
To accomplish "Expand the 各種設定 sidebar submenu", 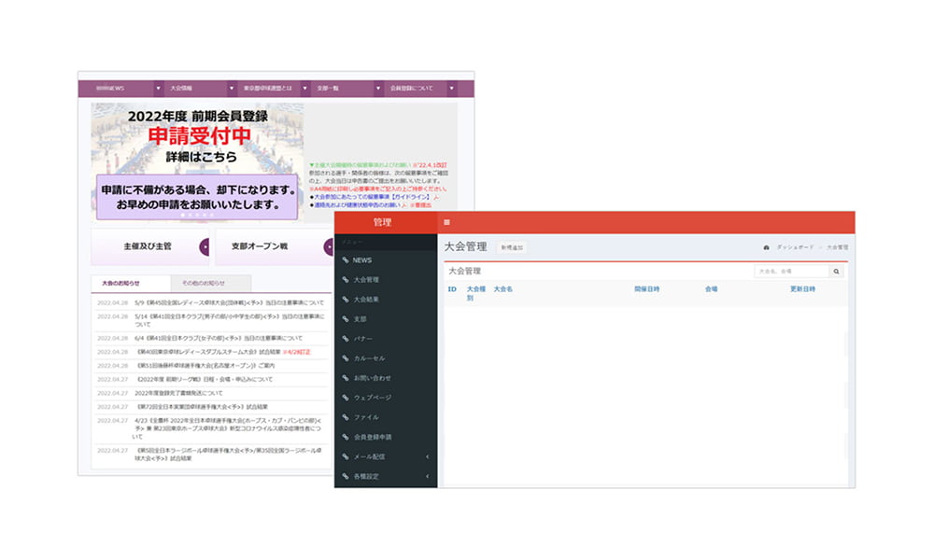I will 427,476.
